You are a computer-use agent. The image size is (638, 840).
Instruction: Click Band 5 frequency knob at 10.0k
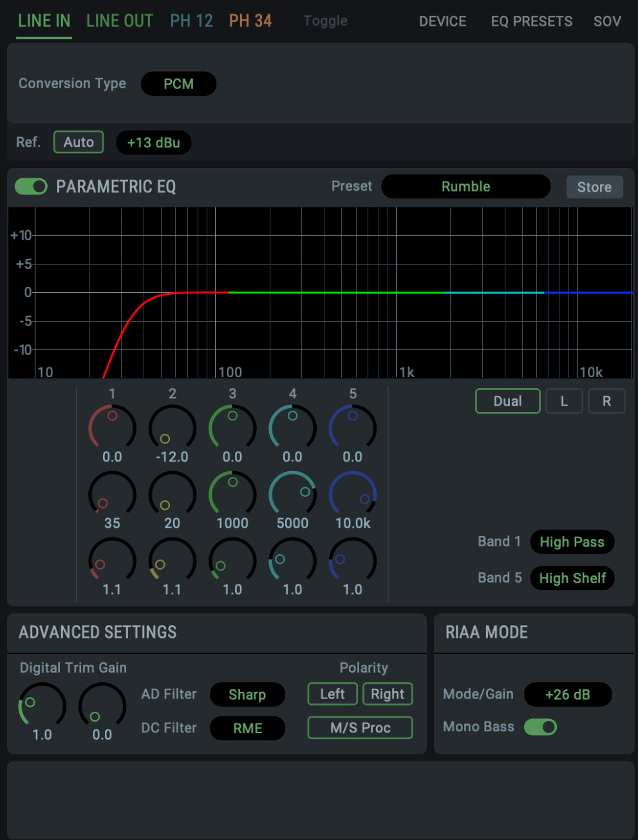coord(353,494)
